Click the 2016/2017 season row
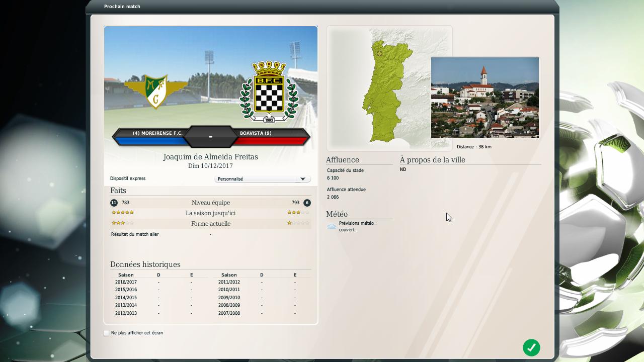The width and height of the screenshot is (644, 362). 159,282
